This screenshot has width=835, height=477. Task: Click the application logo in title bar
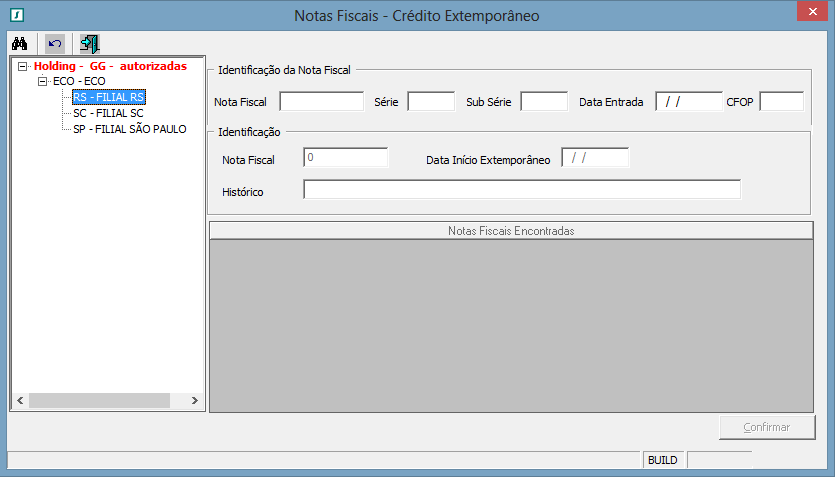tap(17, 15)
